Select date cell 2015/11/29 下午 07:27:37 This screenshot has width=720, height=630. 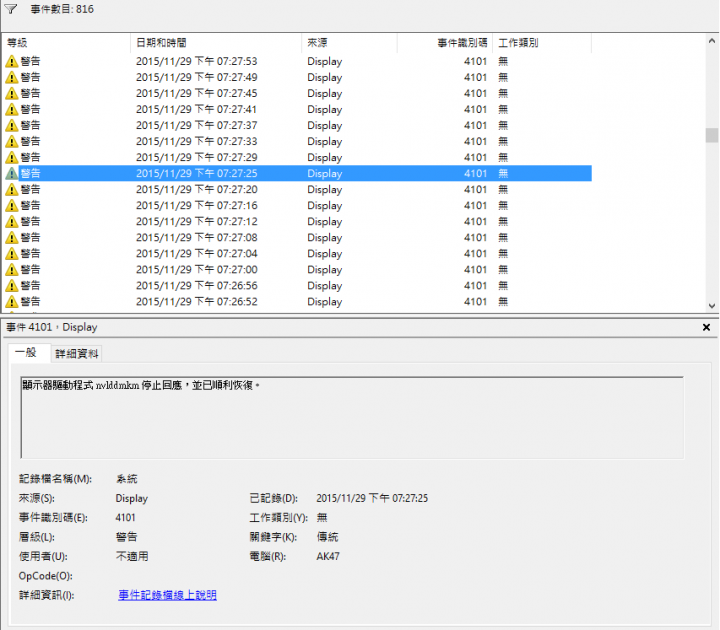pyautogui.click(x=197, y=125)
